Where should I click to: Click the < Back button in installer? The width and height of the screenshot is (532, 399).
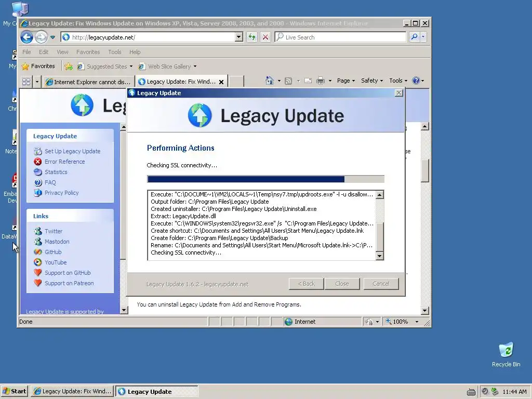[x=307, y=284]
